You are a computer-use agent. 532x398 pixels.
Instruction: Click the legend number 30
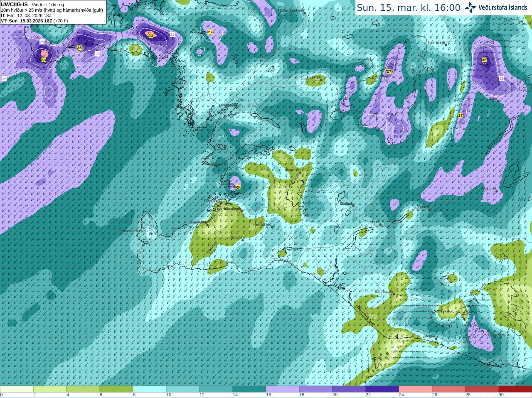(501, 395)
